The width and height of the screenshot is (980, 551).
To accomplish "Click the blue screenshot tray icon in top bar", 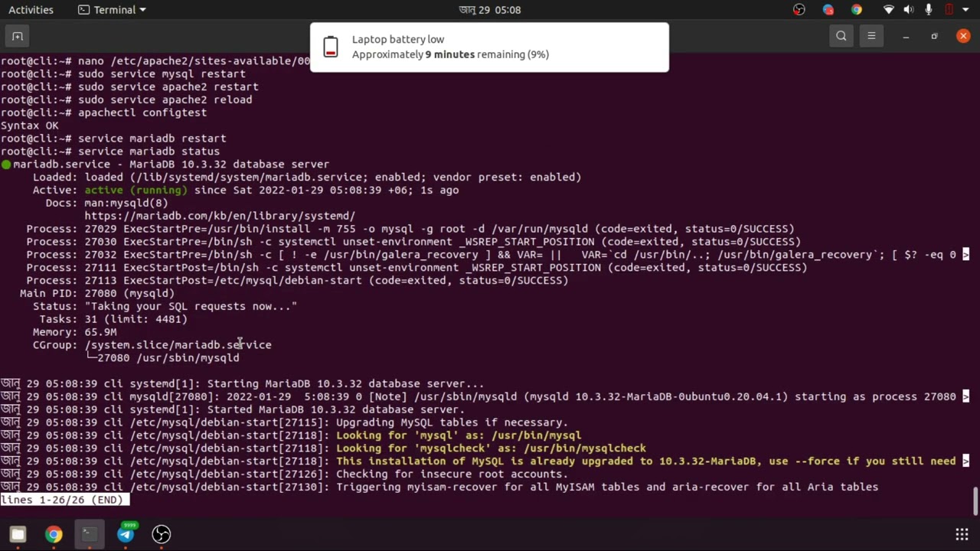I will [x=828, y=10].
